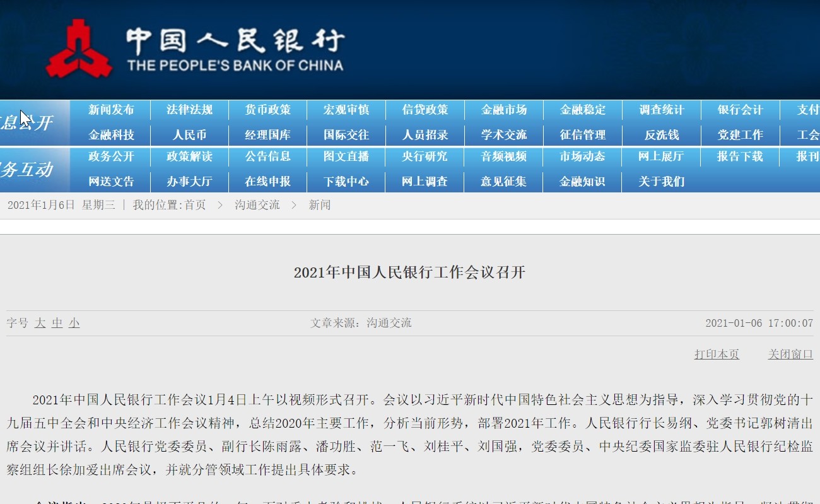Open 报告下载 menu item
The image size is (820, 504).
pyautogui.click(x=741, y=156)
